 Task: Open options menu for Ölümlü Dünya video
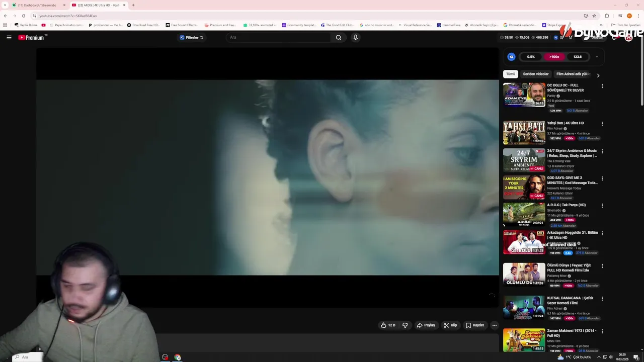click(602, 266)
